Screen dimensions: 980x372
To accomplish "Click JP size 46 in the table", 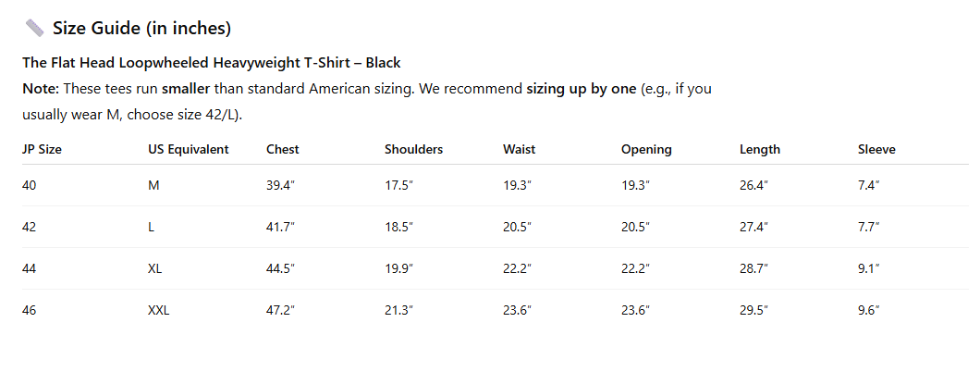I will click(x=30, y=310).
